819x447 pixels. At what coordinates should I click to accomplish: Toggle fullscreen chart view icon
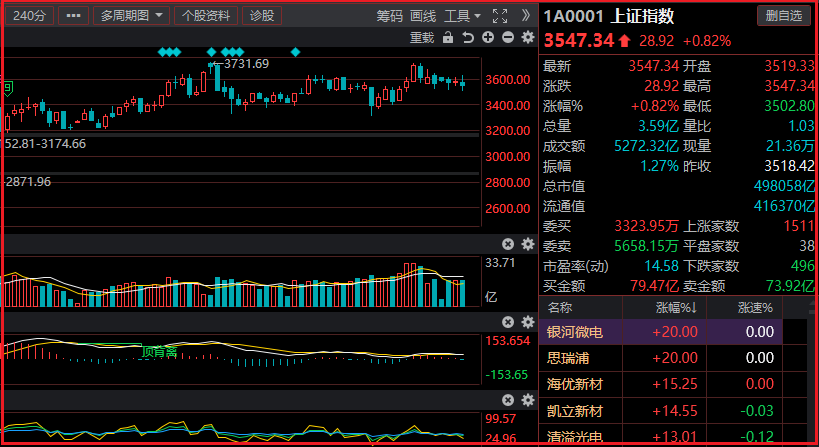point(501,16)
